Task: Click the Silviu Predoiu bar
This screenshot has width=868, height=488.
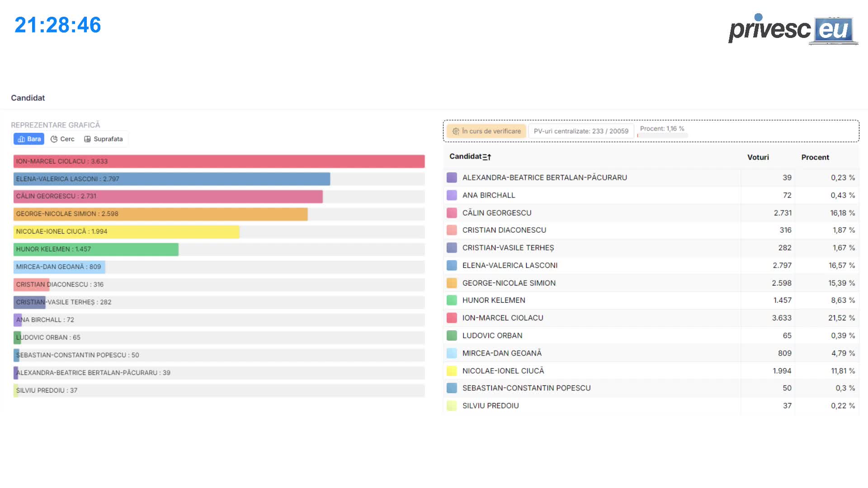Action: (x=16, y=390)
